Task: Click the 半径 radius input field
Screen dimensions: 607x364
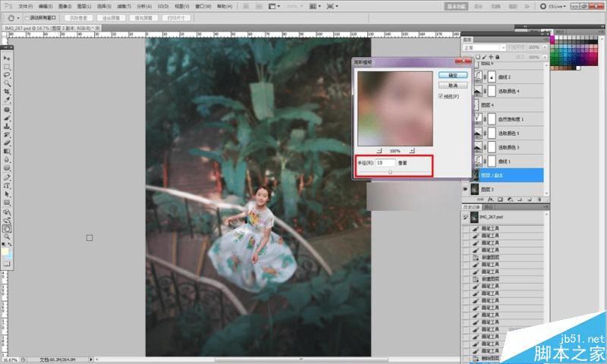Action: coord(385,162)
